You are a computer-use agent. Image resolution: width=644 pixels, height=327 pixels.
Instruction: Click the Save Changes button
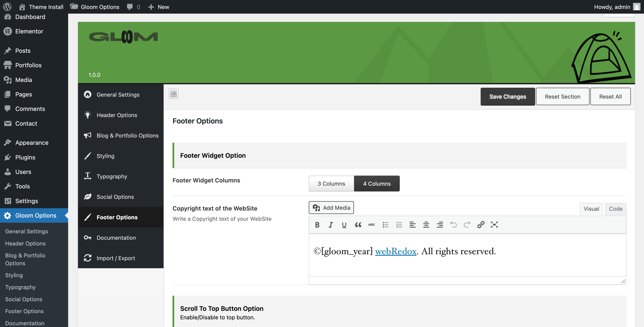(508, 97)
